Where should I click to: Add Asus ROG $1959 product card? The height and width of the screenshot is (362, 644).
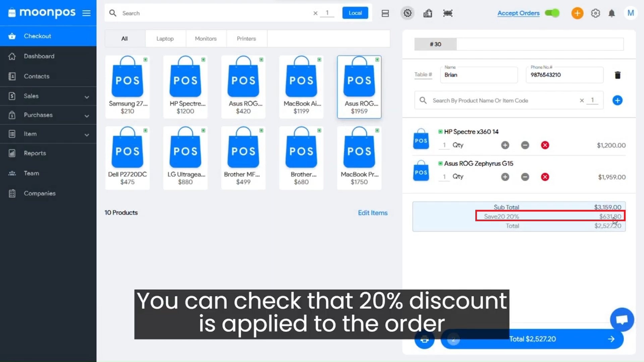[x=359, y=87]
